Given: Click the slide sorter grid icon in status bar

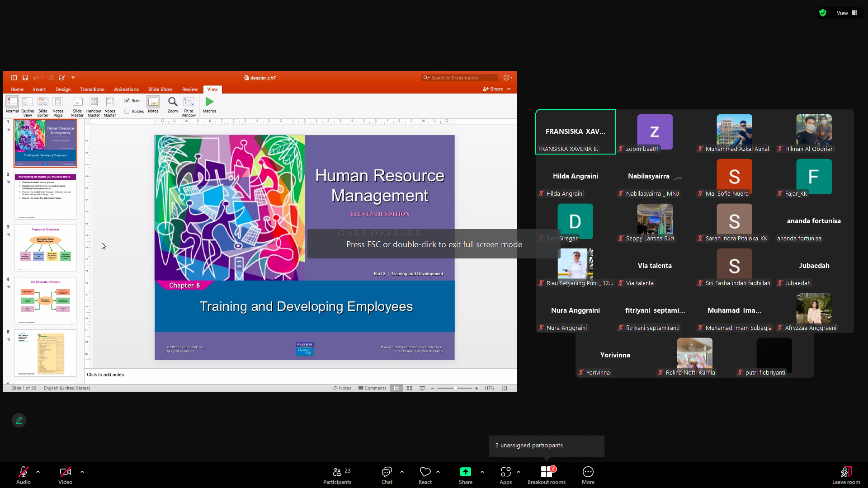Looking at the screenshot, I should click(x=410, y=388).
